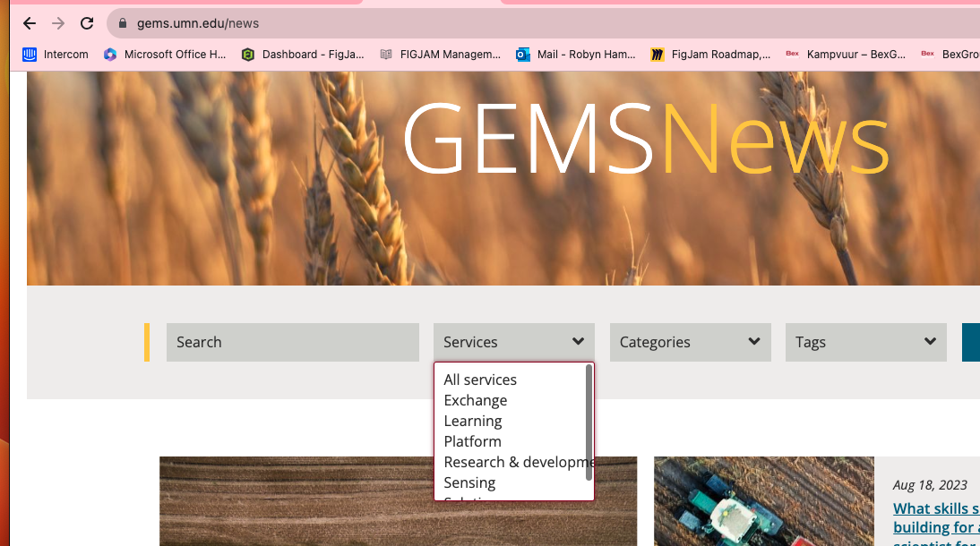Expand the Categories dropdown

pos(690,342)
